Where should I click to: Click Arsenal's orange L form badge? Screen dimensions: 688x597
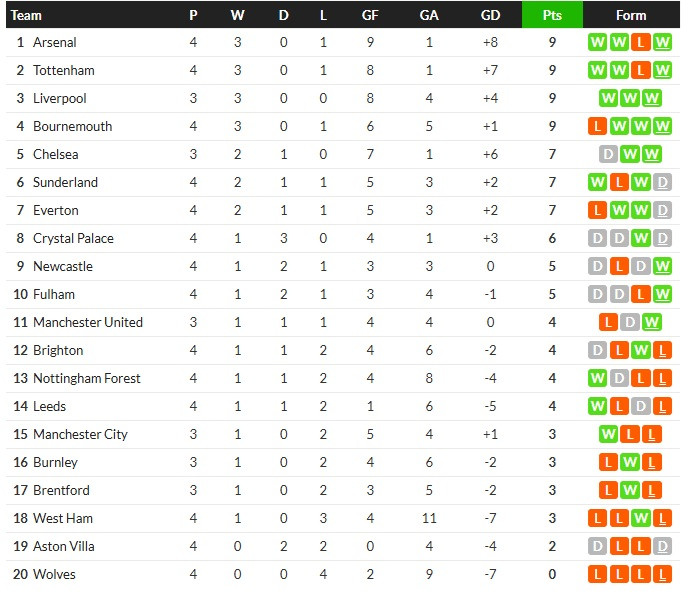(641, 42)
